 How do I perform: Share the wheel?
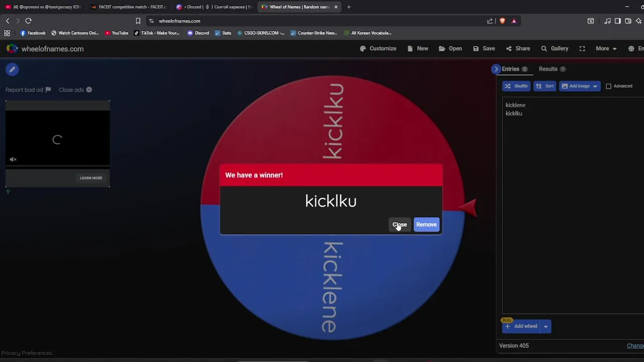[x=518, y=49]
